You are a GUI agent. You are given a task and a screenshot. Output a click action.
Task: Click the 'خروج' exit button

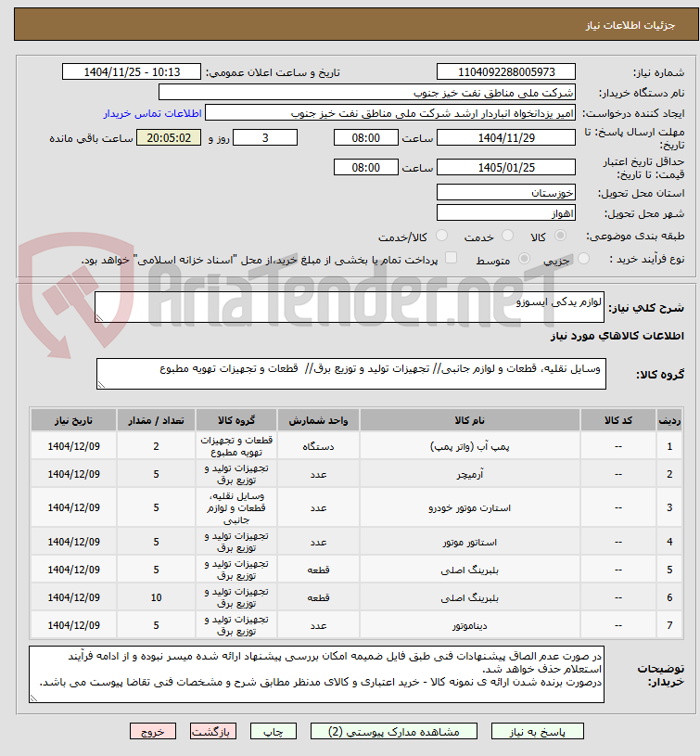153,731
